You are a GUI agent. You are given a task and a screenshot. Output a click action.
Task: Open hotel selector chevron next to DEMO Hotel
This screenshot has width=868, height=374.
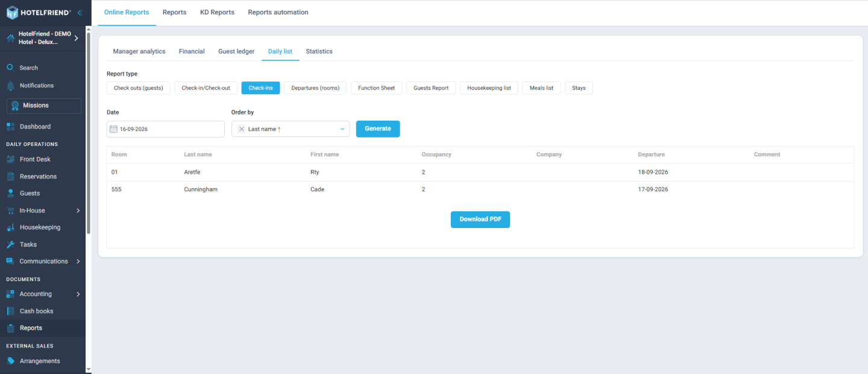(x=76, y=39)
